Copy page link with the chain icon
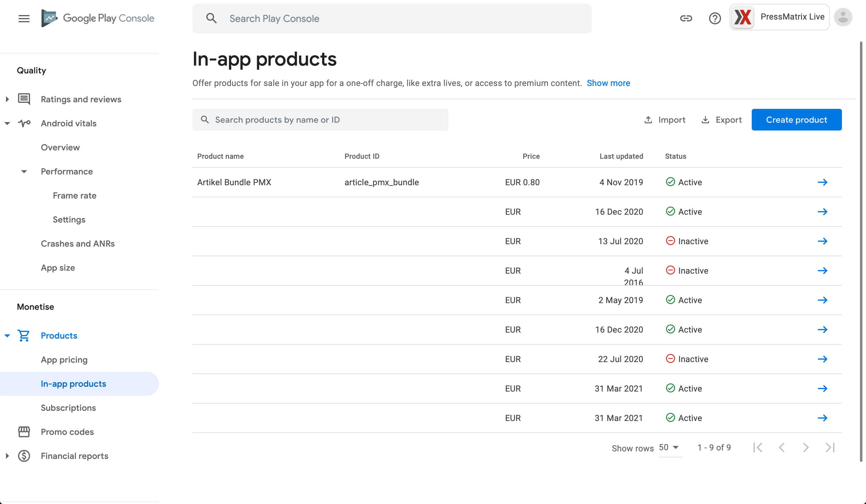866x504 pixels. [686, 18]
